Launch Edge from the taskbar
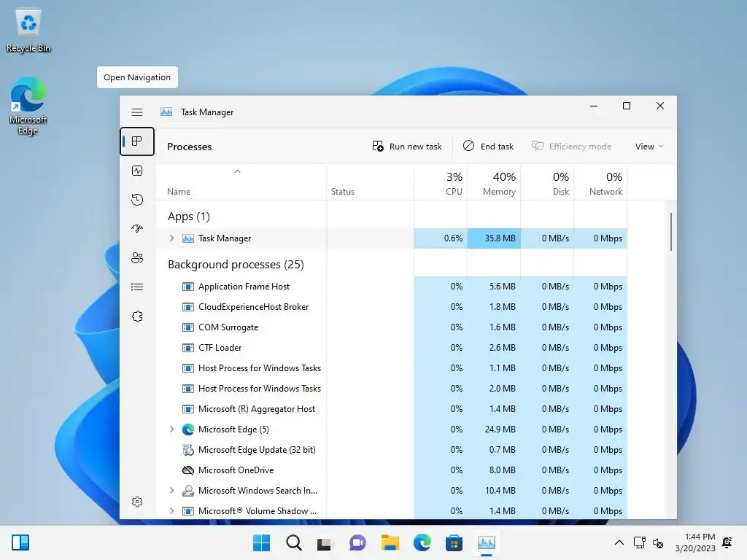Viewport: 747px width, 560px height. click(422, 542)
